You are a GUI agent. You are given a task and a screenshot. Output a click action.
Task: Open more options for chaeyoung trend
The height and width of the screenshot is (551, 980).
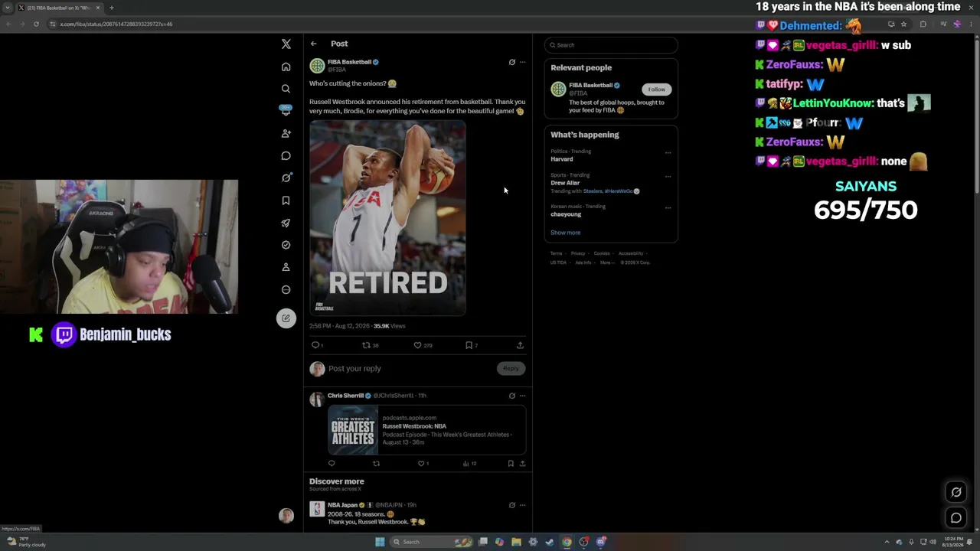pos(668,207)
